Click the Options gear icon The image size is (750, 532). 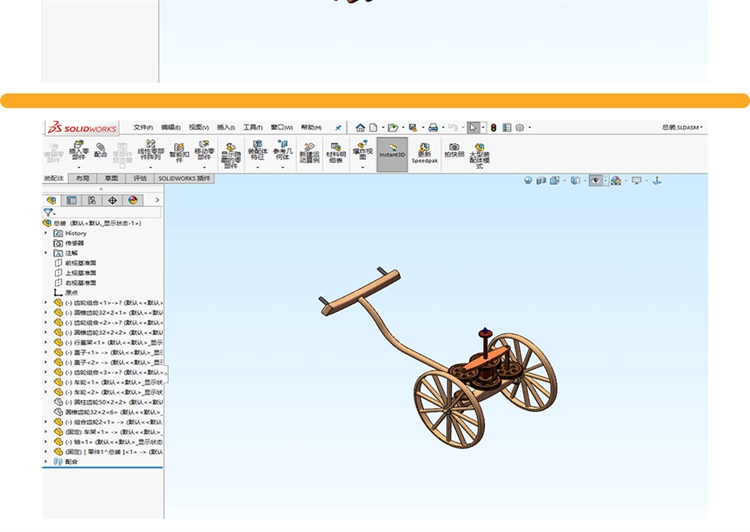[x=520, y=127]
